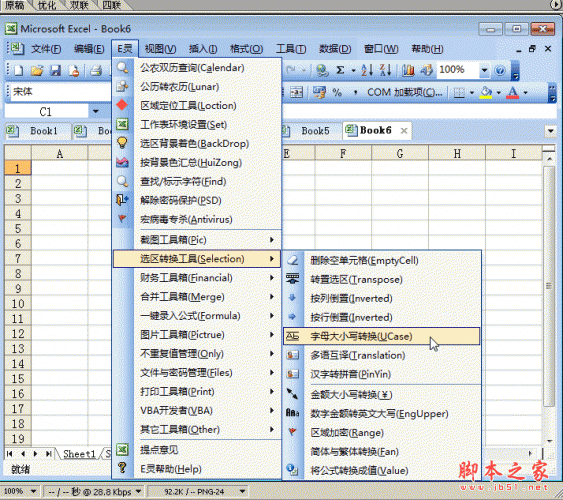Select 数字金额转英文大写(EngUpper) item

[x=382, y=414]
